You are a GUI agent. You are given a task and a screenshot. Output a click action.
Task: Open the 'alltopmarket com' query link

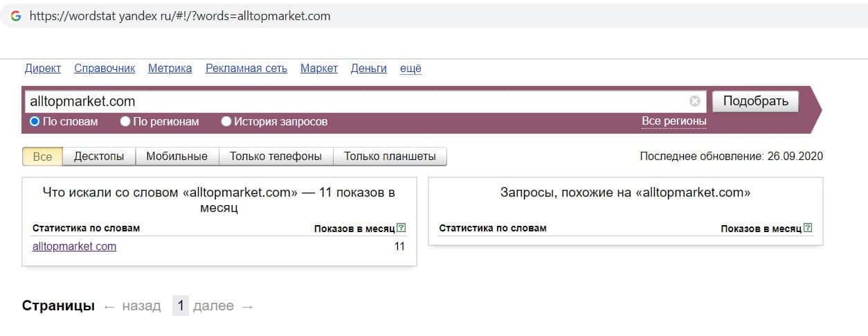pos(74,246)
